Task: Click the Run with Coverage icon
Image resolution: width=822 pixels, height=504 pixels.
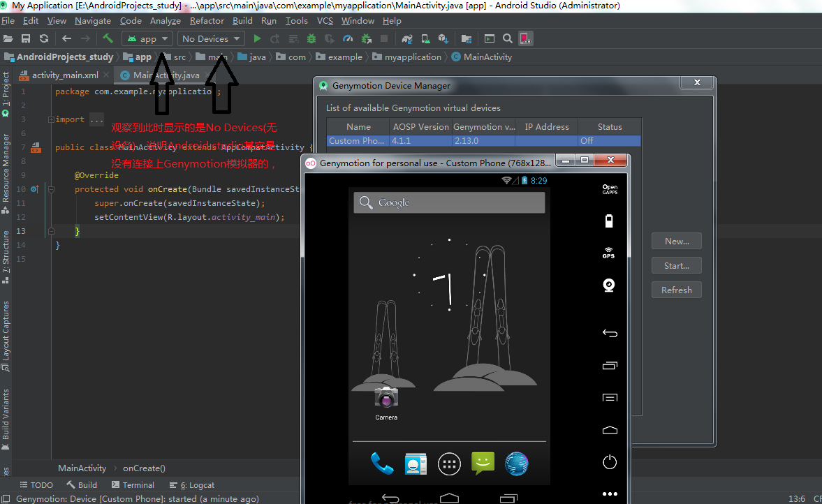Action: pos(329,38)
